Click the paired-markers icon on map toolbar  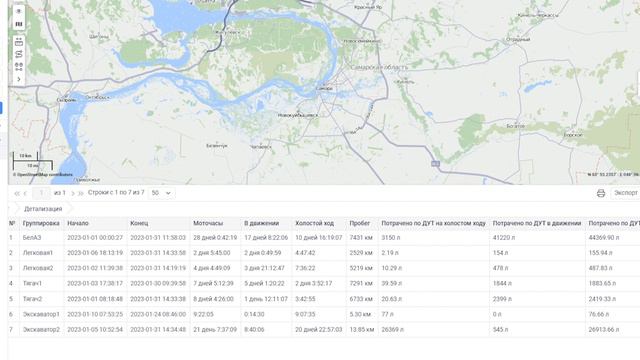click(x=19, y=67)
